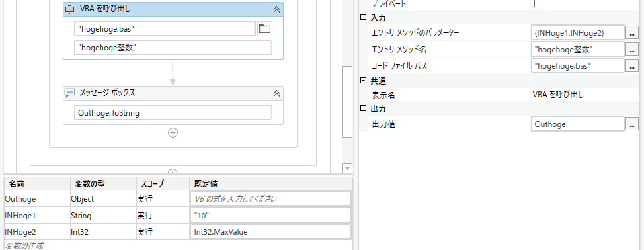Add an activity below the メッセージ ボックス
The image size is (644, 250).
(x=173, y=132)
